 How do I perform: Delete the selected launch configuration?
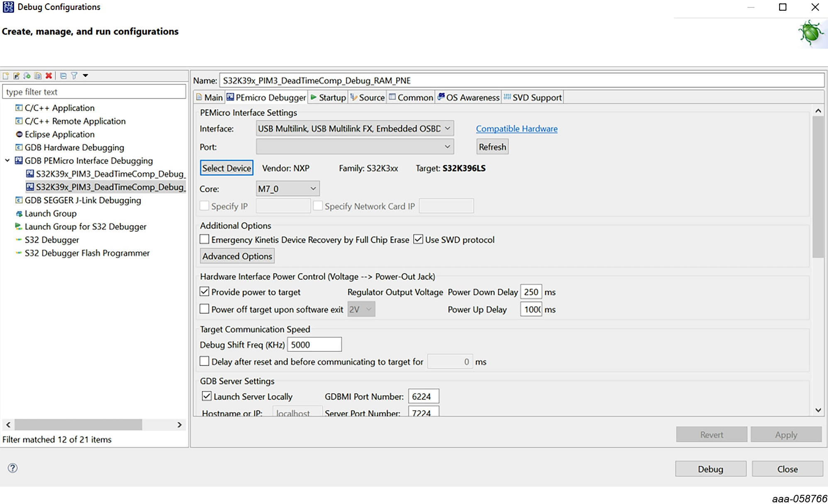click(49, 75)
